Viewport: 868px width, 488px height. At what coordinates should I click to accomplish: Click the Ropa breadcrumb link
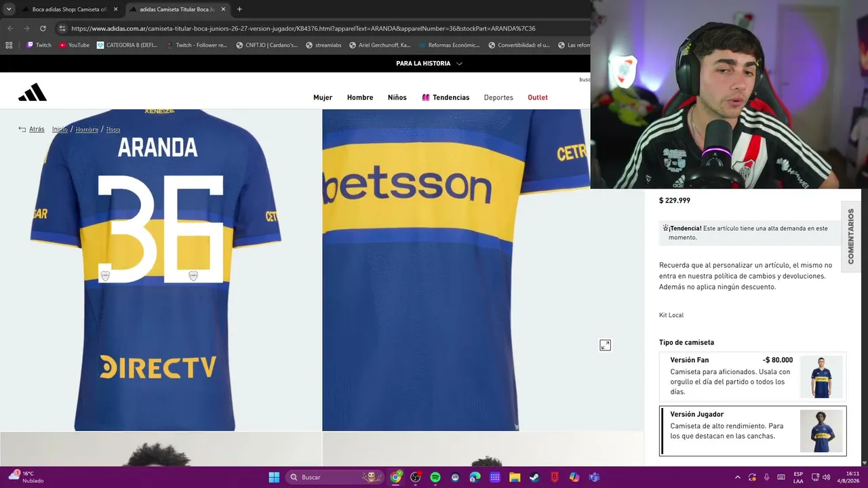click(x=113, y=129)
